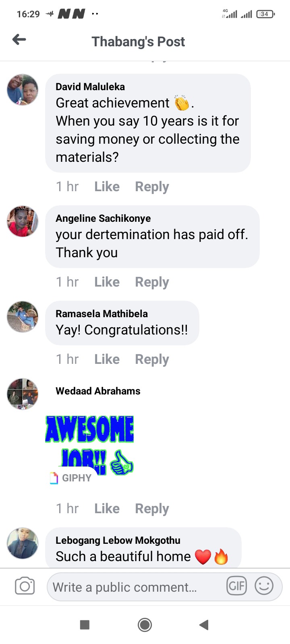Open Ramasela Mathibela's profile name link

pyautogui.click(x=101, y=314)
